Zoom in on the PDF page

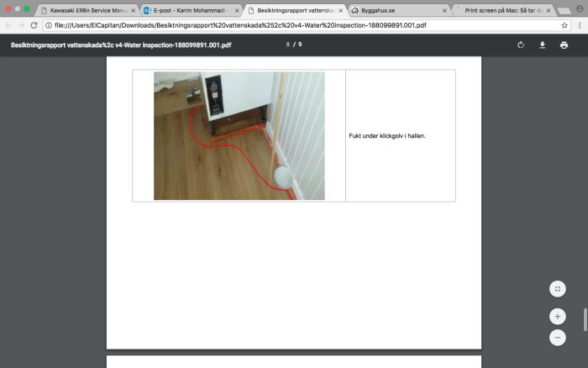pos(558,317)
